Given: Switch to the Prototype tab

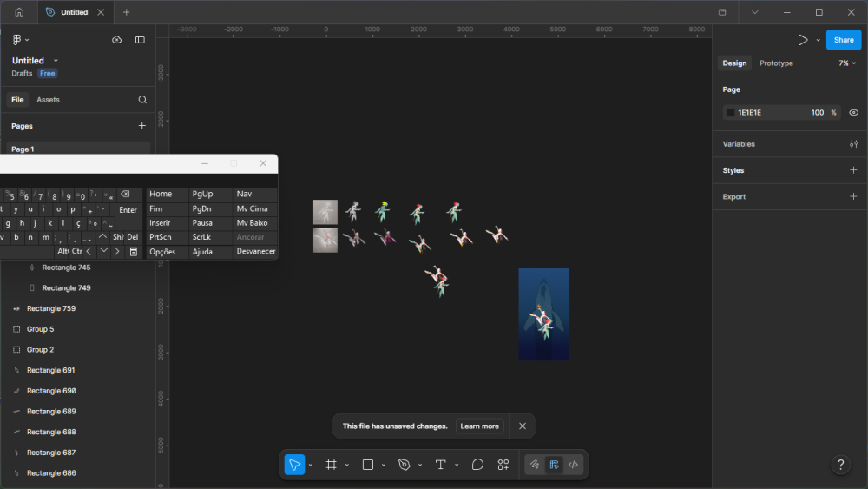Looking at the screenshot, I should [x=776, y=63].
